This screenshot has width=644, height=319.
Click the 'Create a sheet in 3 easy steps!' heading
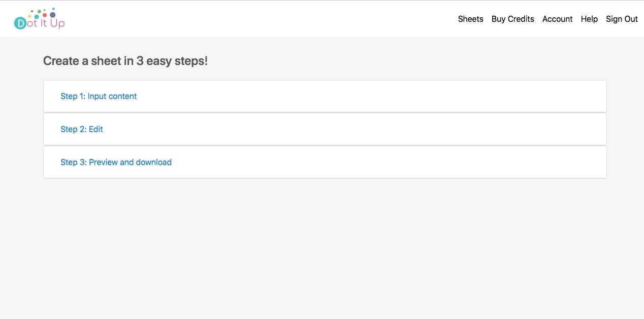click(125, 61)
